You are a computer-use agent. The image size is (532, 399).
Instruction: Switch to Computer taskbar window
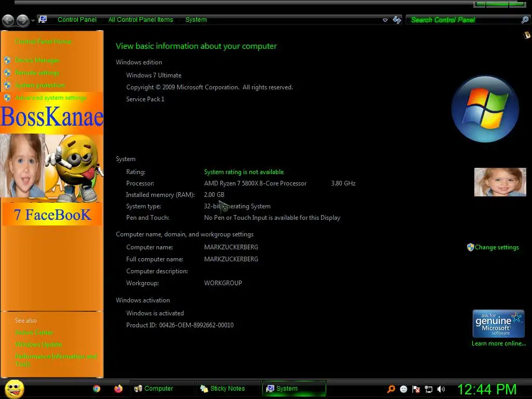coord(162,389)
